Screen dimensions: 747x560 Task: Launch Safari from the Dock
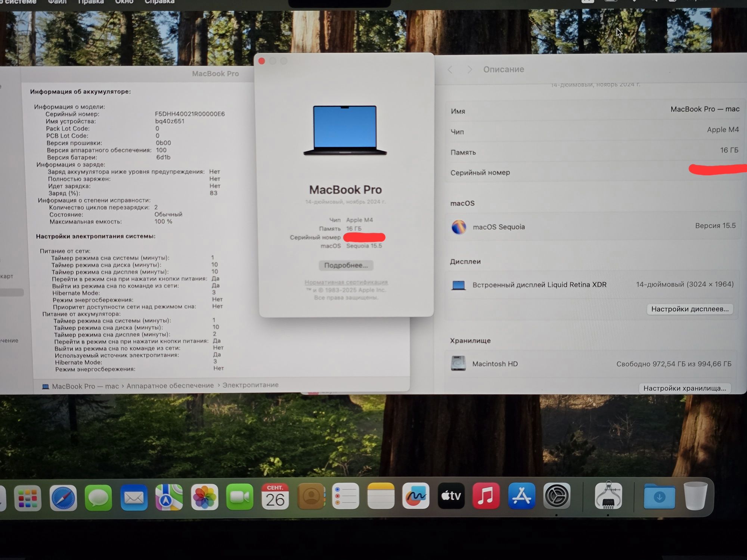63,498
